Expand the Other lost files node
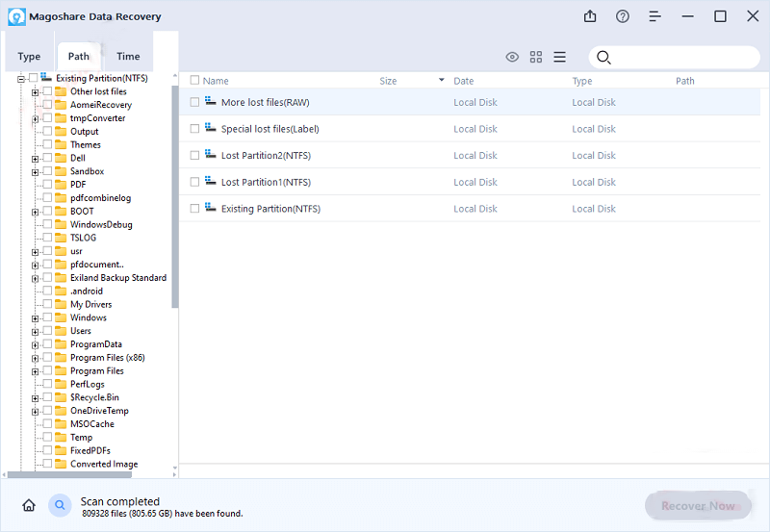The image size is (770, 532). pyautogui.click(x=35, y=92)
